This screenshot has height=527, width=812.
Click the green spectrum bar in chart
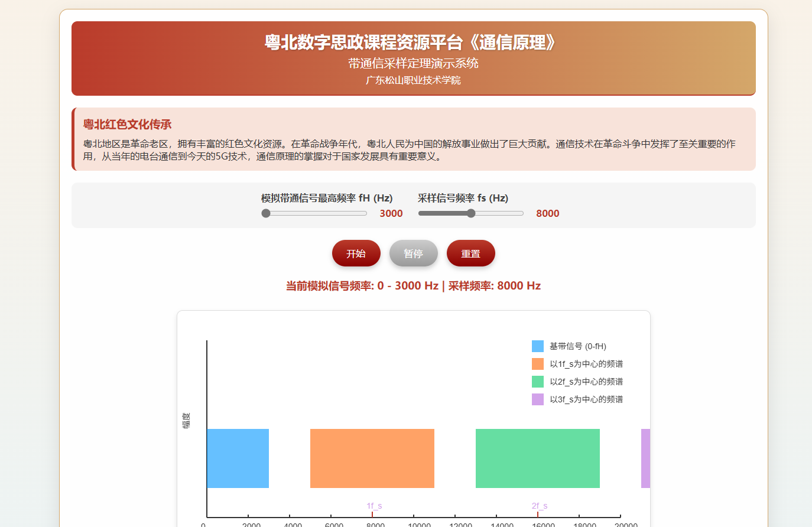(x=538, y=458)
